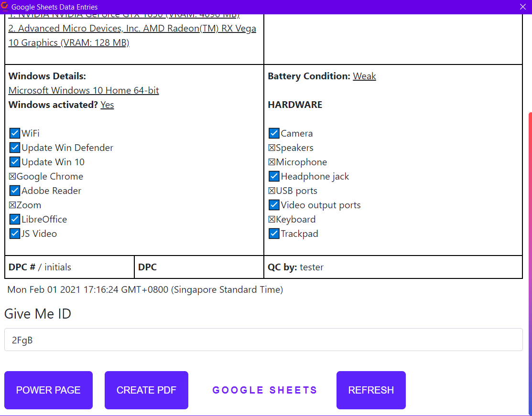532x416 pixels.
Task: Toggle the Adobe Reader checkbox
Action: [x=15, y=191]
